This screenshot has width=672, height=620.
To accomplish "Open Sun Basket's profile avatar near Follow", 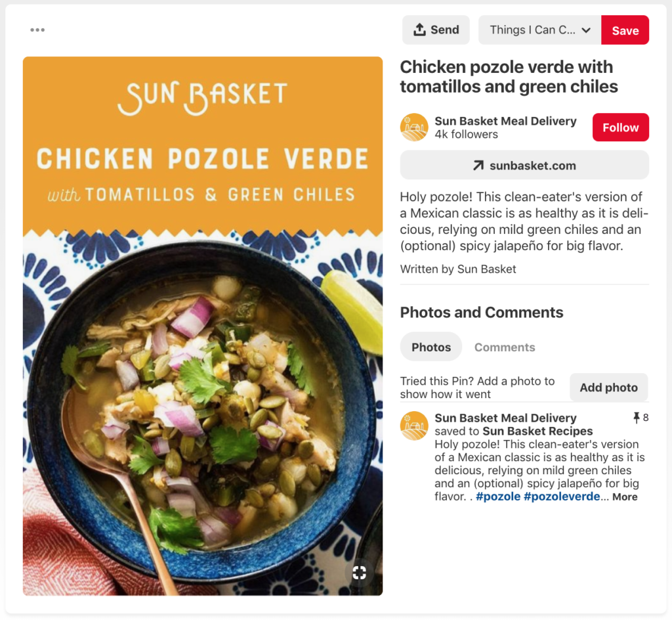I will coord(414,127).
